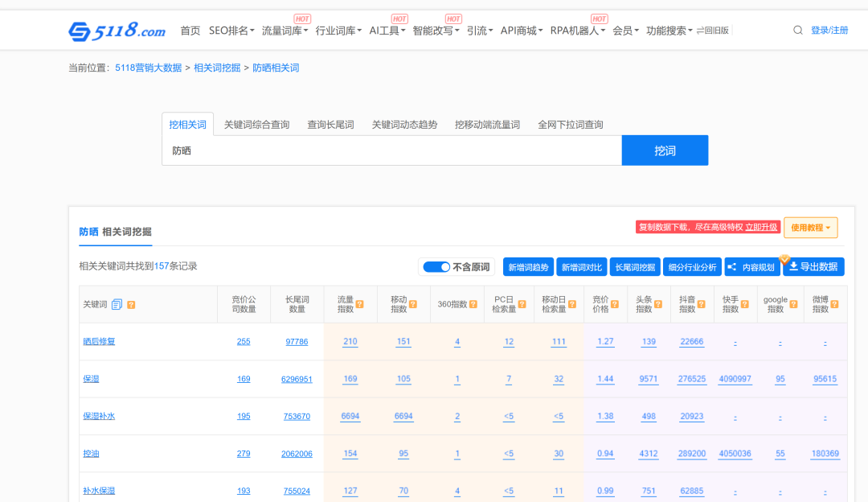Open the 晒后修复 keyword link
The height and width of the screenshot is (502, 868).
(x=99, y=342)
